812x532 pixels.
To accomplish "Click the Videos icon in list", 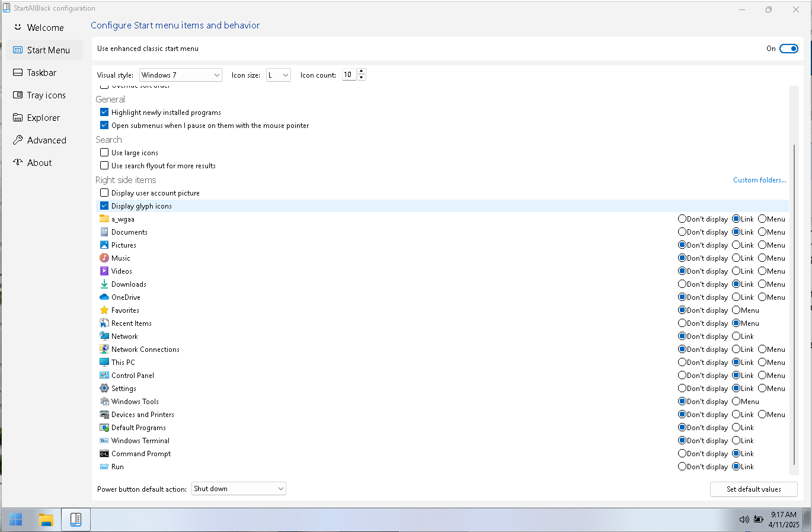I will point(104,271).
